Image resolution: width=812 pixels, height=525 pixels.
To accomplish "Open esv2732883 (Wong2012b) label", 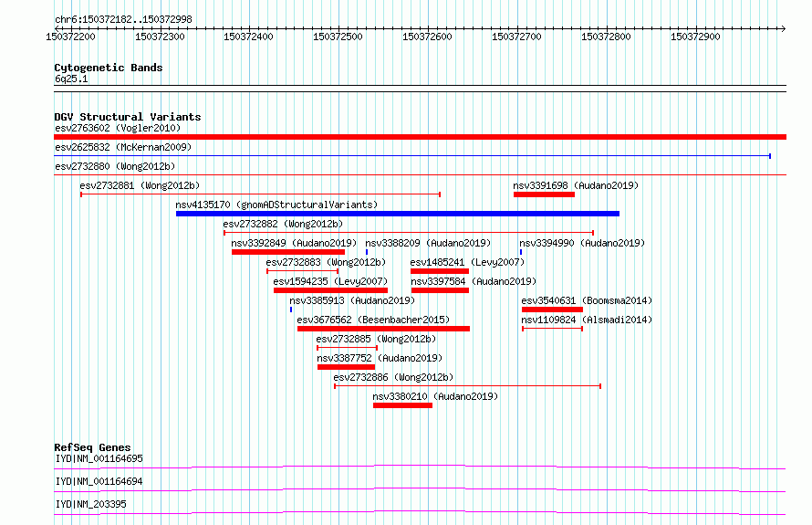I will pyautogui.click(x=327, y=262).
